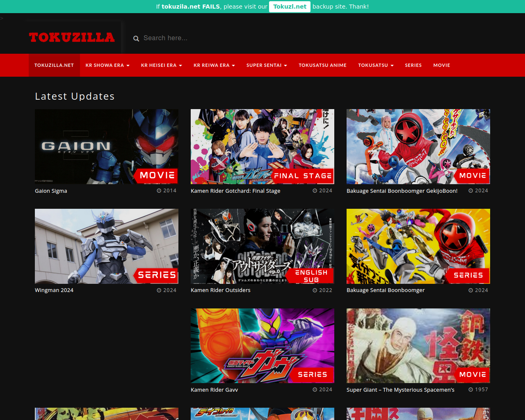The width and height of the screenshot is (525, 420).
Task: Open Super Giant – The Mysterious Spacemen's link
Action: 400,390
